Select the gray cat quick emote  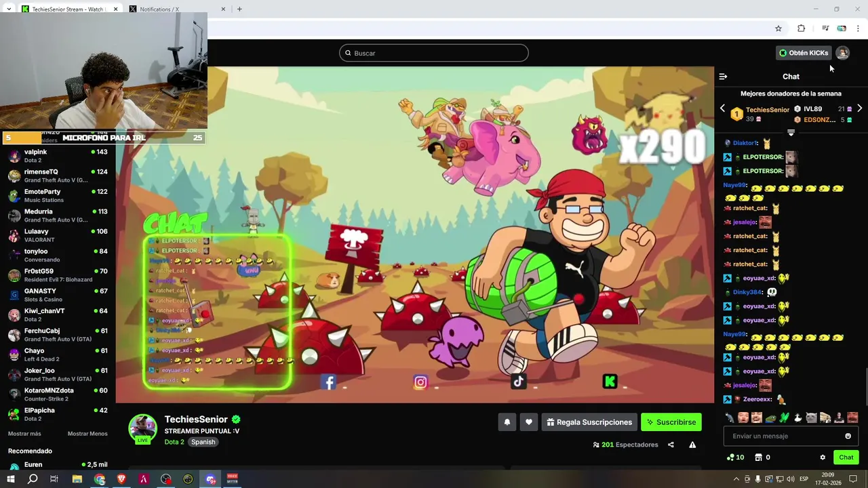coord(812,418)
